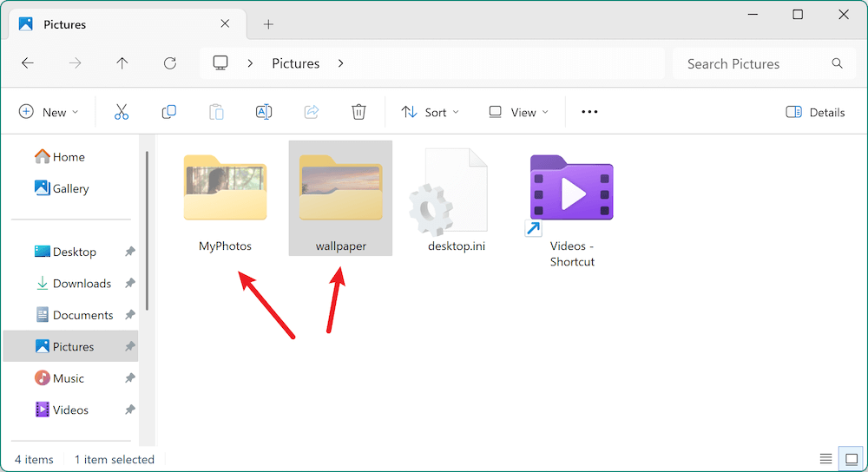Open the View dropdown menu

point(519,112)
